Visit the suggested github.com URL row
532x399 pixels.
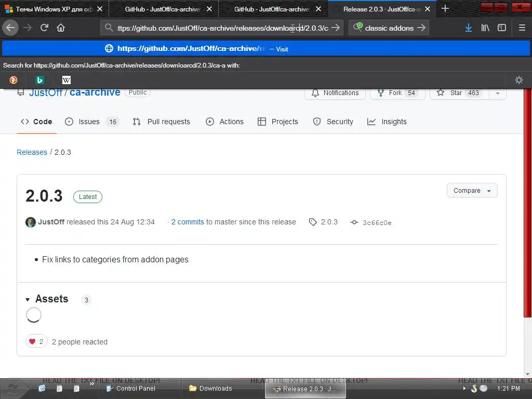(266, 48)
